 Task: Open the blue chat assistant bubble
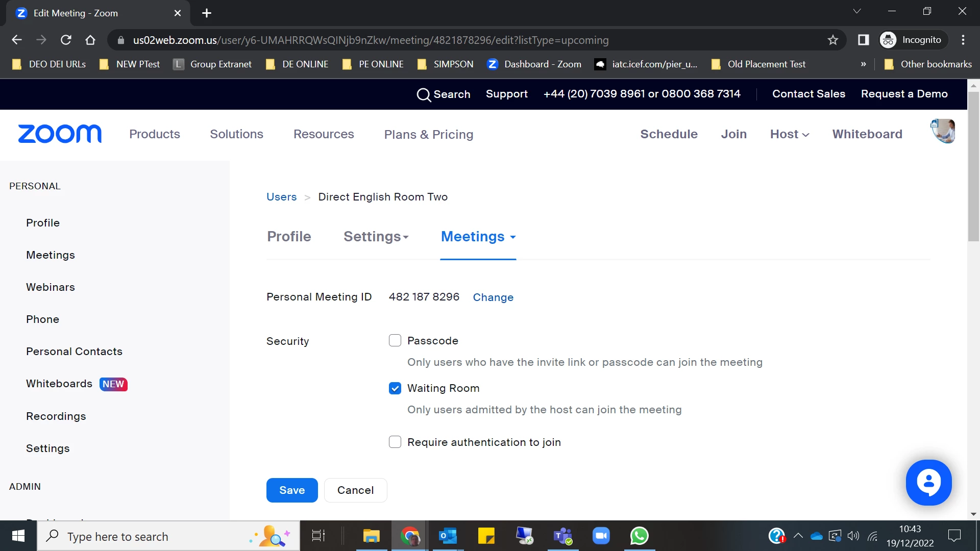(x=928, y=483)
